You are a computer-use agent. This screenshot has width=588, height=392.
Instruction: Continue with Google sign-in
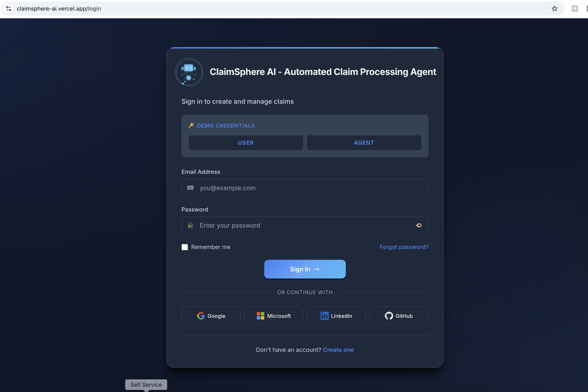click(x=211, y=316)
